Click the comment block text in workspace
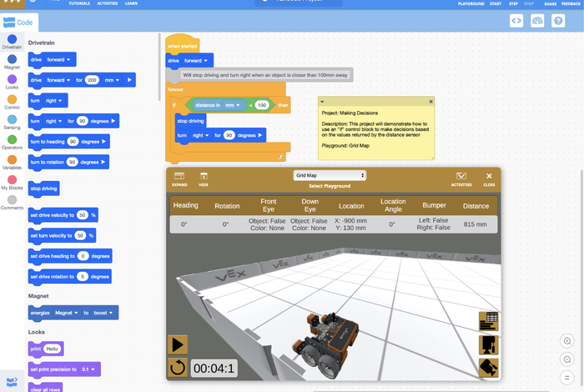584x392 pixels. click(265, 75)
